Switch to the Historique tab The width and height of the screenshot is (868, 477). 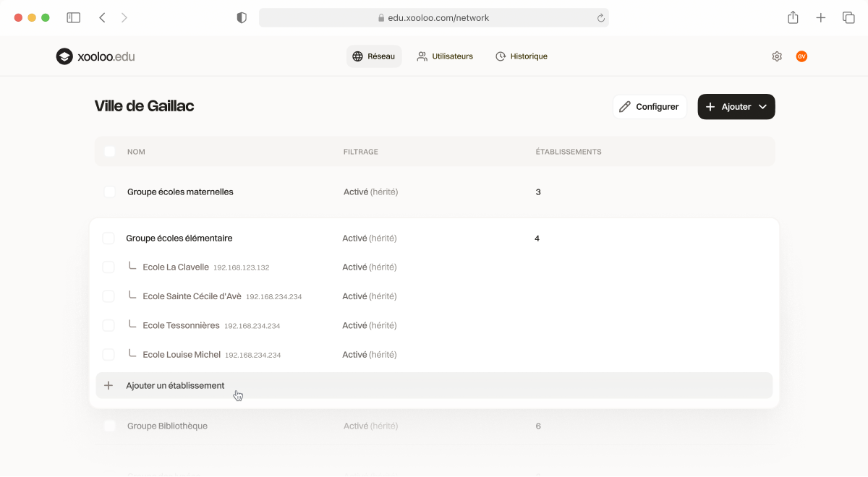522,56
